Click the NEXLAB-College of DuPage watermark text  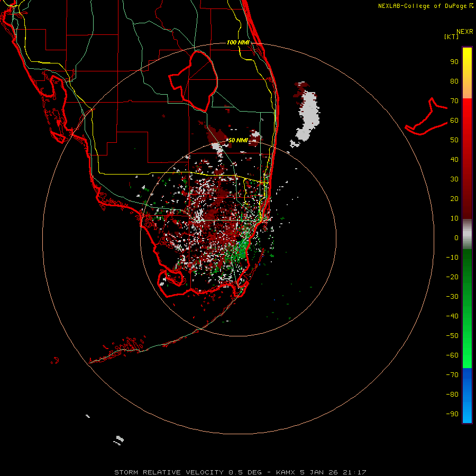(x=425, y=6)
